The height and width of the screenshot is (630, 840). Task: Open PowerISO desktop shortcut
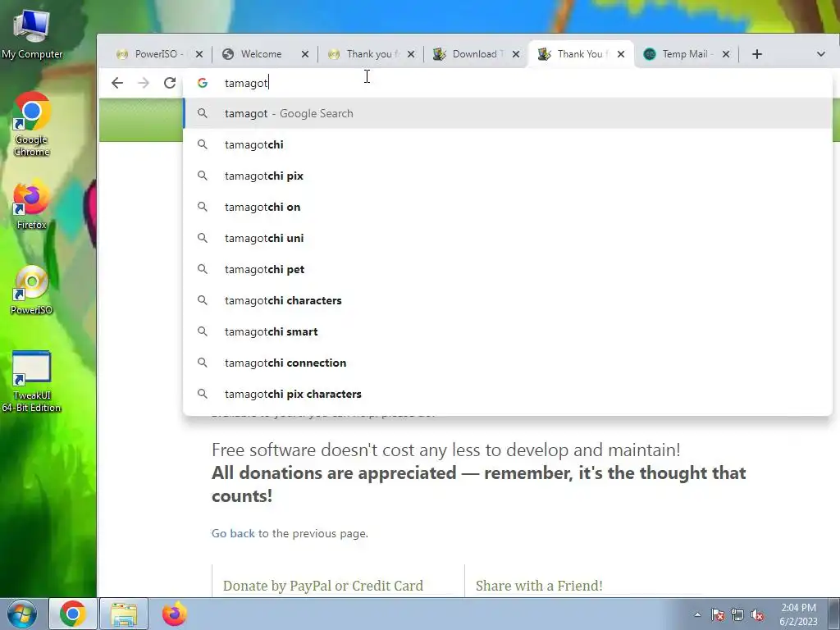coord(32,290)
